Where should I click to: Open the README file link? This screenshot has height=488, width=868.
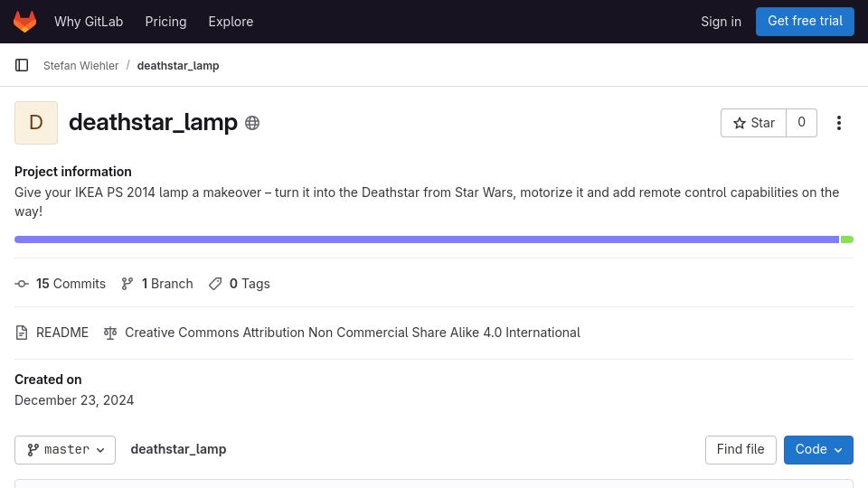coord(52,333)
